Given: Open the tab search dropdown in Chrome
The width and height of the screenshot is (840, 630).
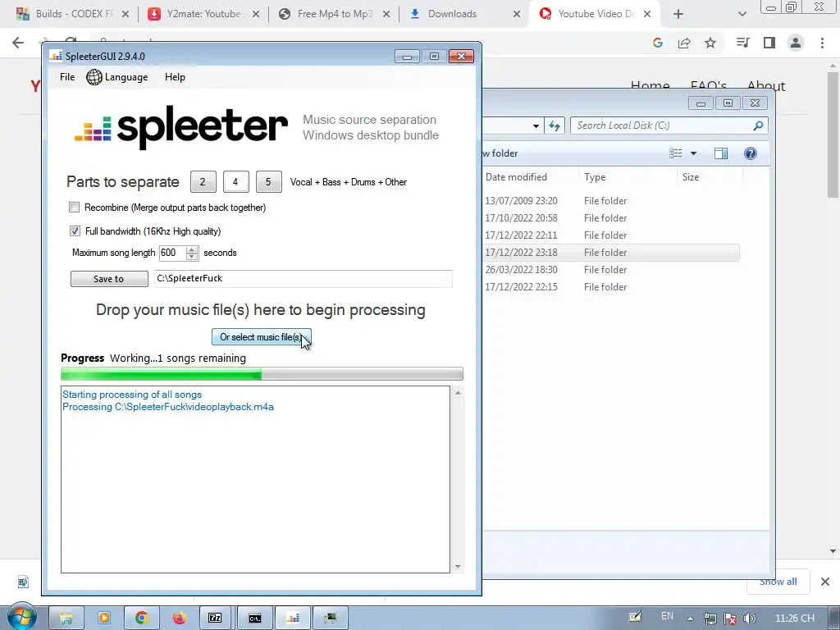Looking at the screenshot, I should tap(742, 14).
